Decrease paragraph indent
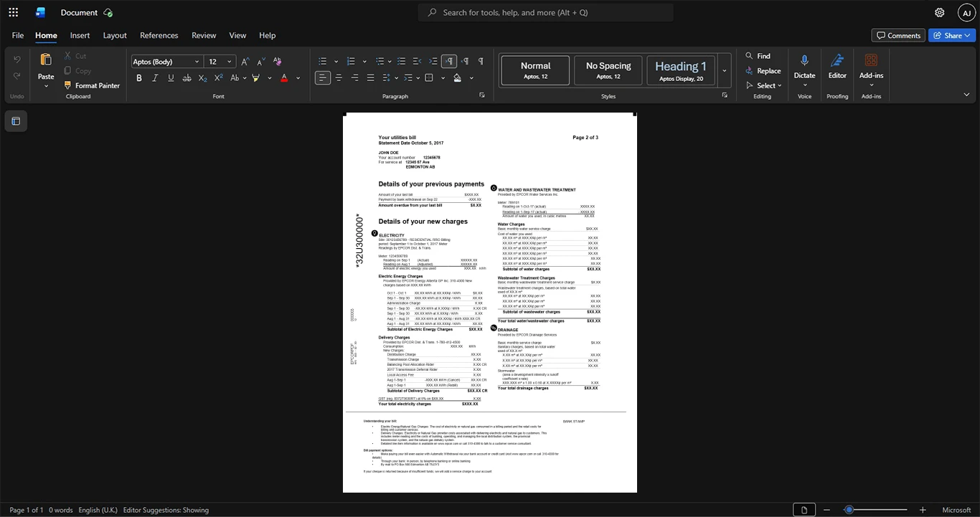This screenshot has width=980, height=517. point(418,62)
